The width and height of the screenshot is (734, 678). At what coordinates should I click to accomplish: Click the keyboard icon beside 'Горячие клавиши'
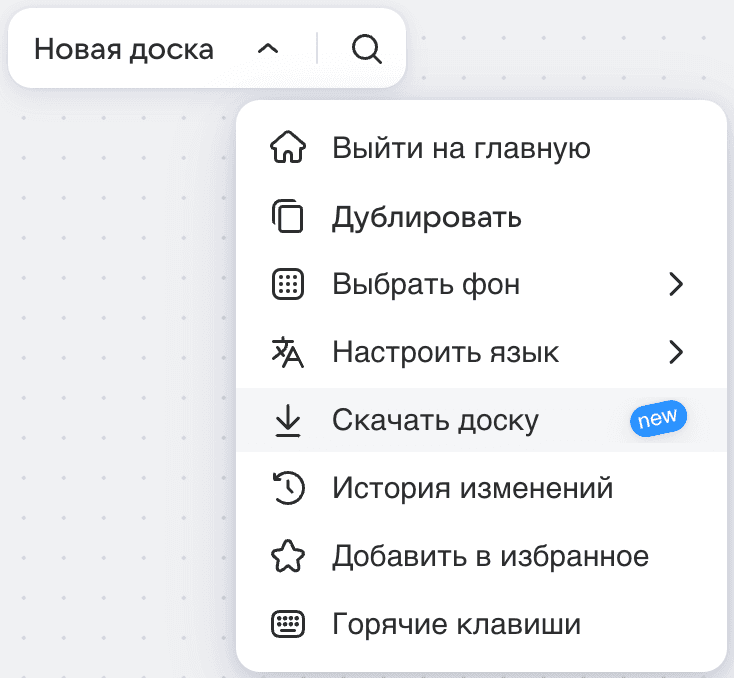tap(288, 624)
